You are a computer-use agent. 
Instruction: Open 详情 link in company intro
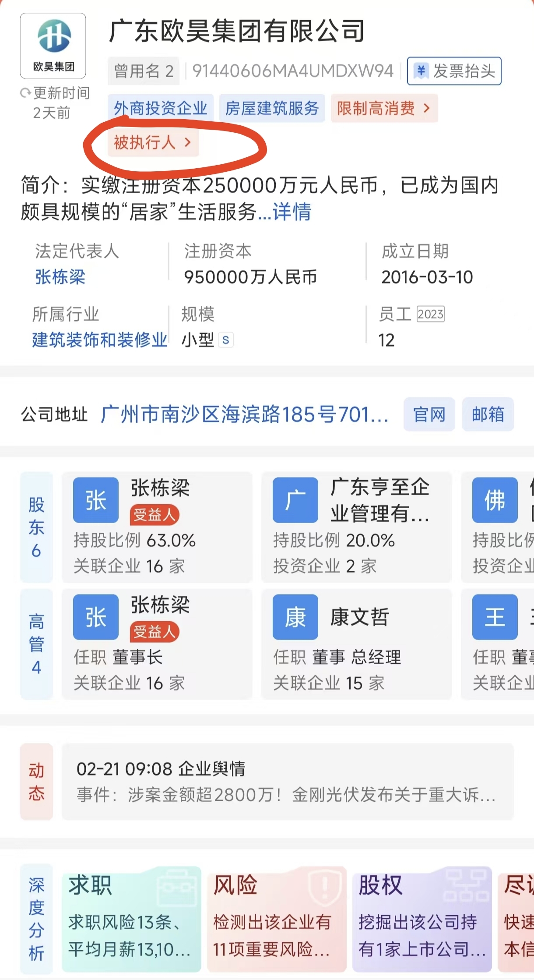(292, 212)
